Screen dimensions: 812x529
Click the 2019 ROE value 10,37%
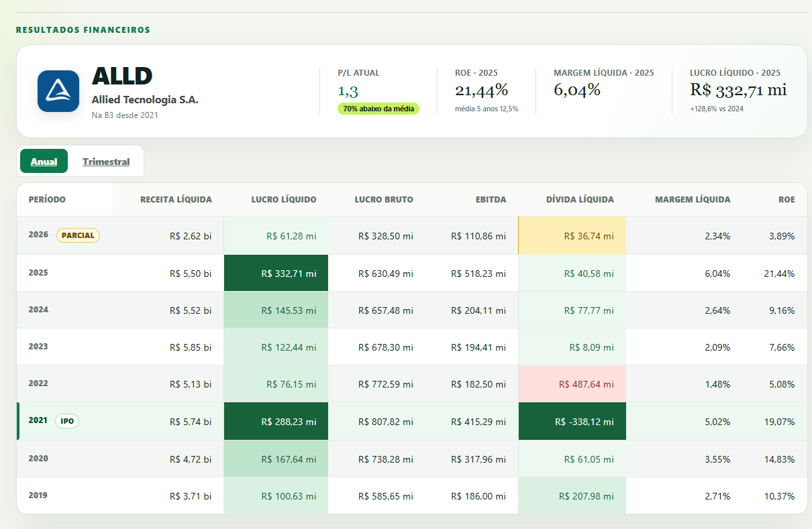tap(779, 496)
